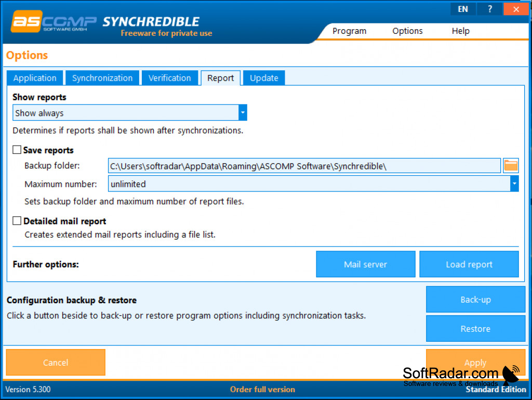Screen dimensions: 532x400
Task: Click the 'Version 5.300' status text
Action: click(x=28, y=390)
